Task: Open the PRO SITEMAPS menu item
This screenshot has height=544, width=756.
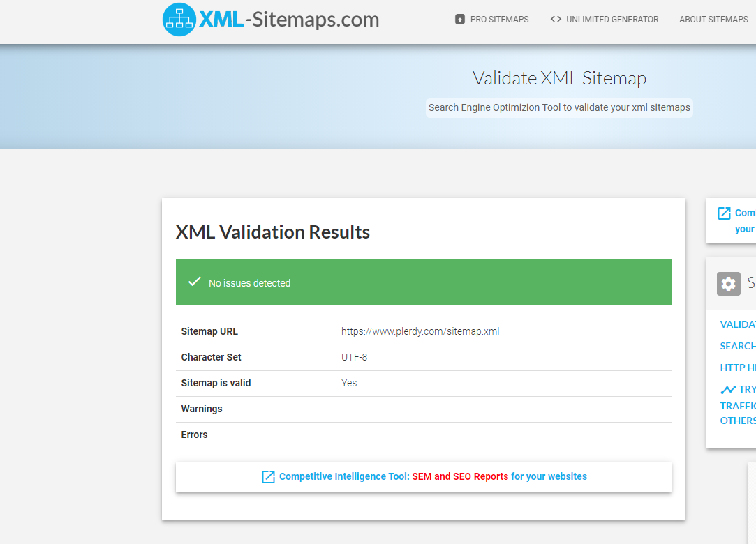Action: click(x=498, y=19)
